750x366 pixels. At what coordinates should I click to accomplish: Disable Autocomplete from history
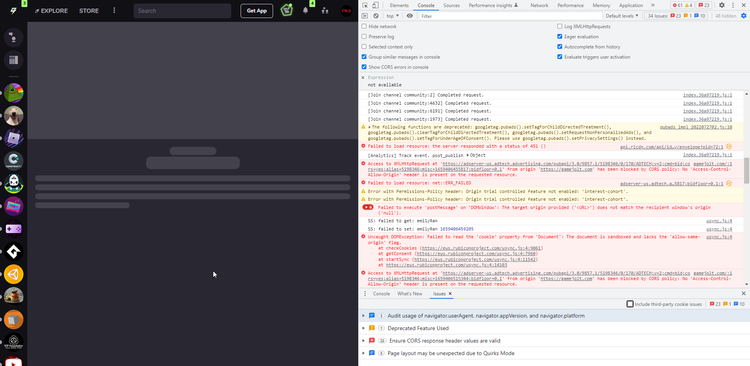[560, 46]
